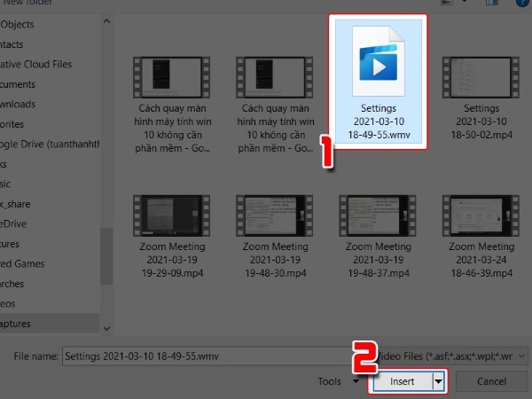Open the Tools dropdown menu
The image size is (532, 399).
point(334,381)
